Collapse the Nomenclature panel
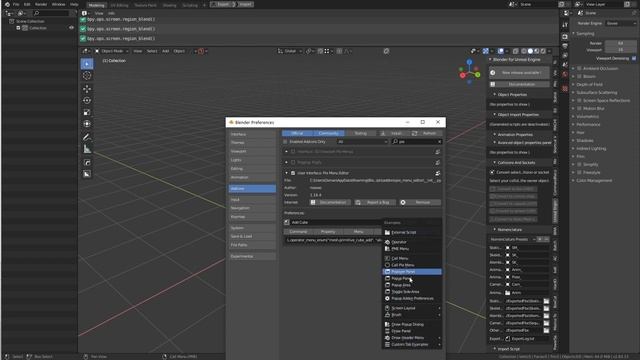Image resolution: width=640 pixels, height=360 pixels. pos(495,229)
